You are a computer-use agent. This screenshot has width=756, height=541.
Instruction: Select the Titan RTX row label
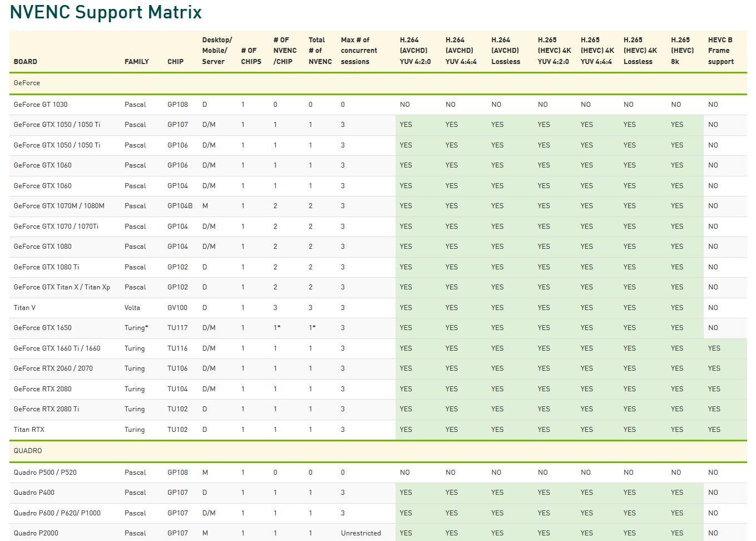pyautogui.click(x=29, y=430)
